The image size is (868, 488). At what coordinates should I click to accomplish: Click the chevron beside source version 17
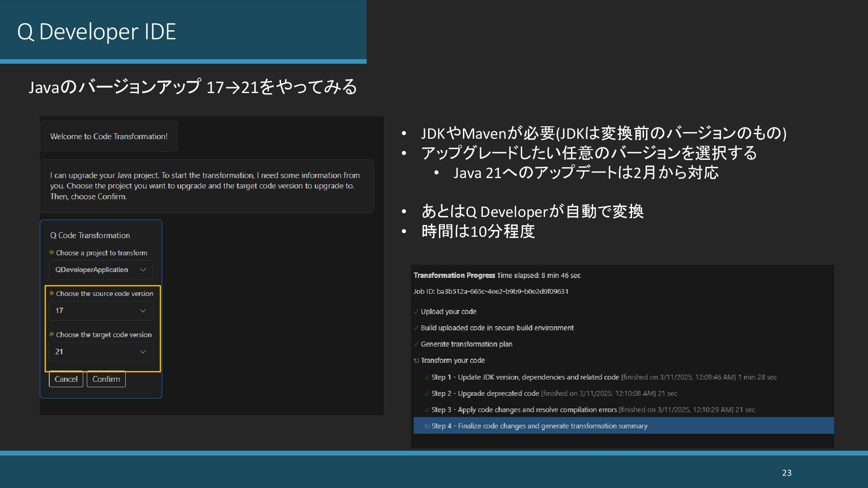tap(143, 310)
